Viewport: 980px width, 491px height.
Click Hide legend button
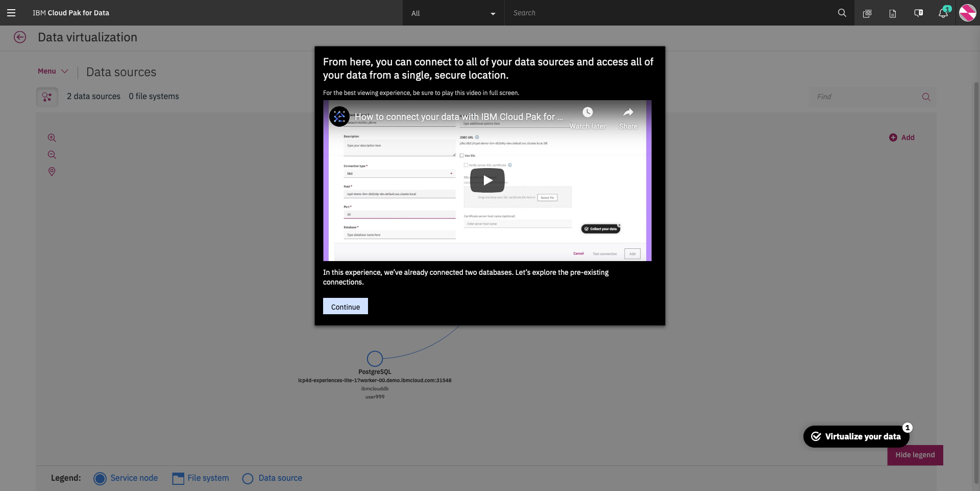pos(915,455)
